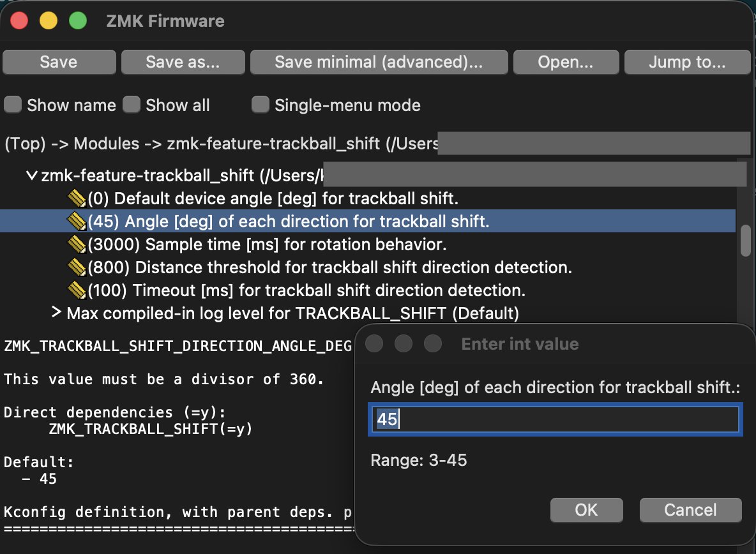
Task: Click the 'Default:' heading in help pane
Action: (38, 462)
